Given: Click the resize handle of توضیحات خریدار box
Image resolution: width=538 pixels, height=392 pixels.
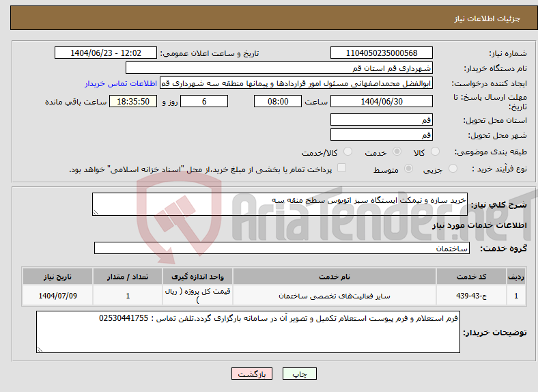Looking at the screenshot, I should [40, 350].
